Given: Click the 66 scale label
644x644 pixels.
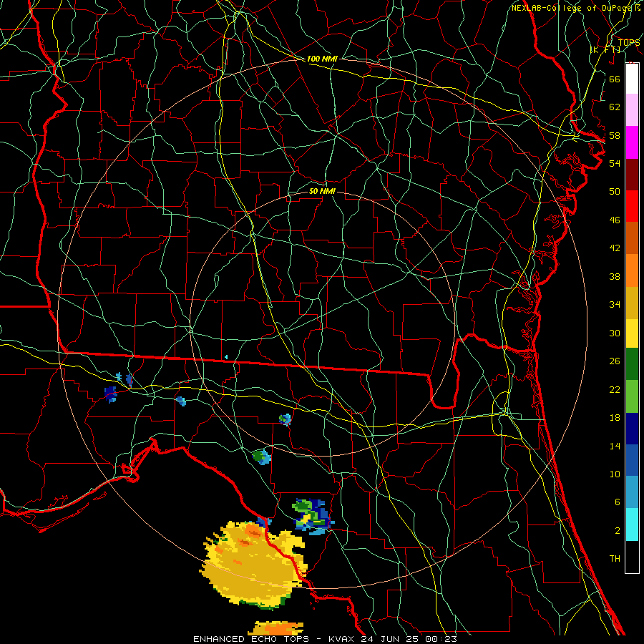Looking at the screenshot, I should (615, 79).
